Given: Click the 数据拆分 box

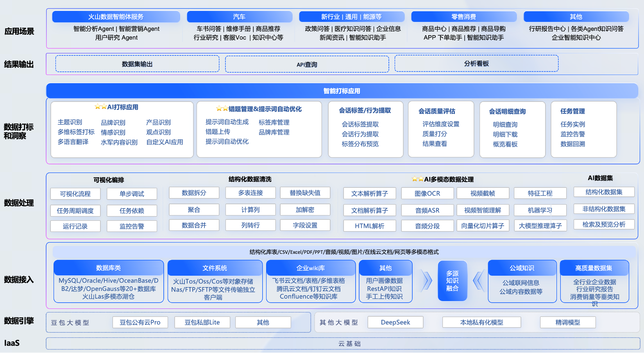Looking at the screenshot, I should (x=194, y=193).
